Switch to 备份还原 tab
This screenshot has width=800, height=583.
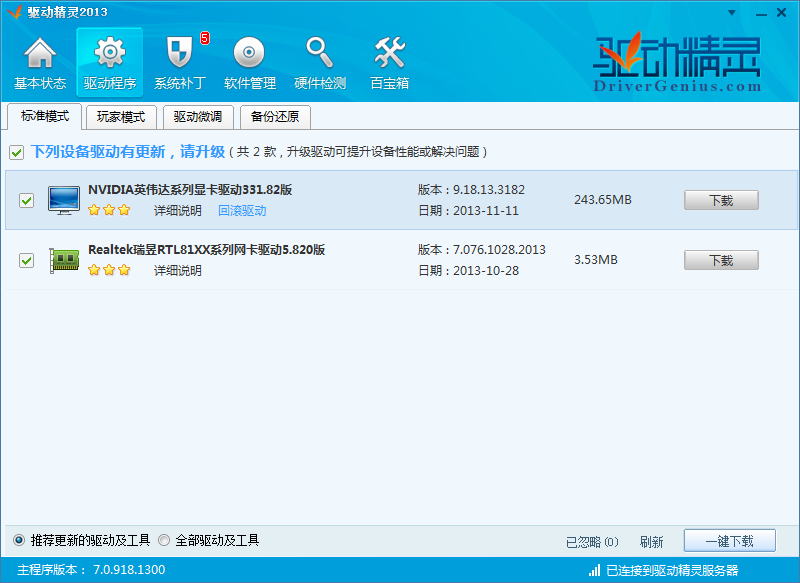pos(275,117)
